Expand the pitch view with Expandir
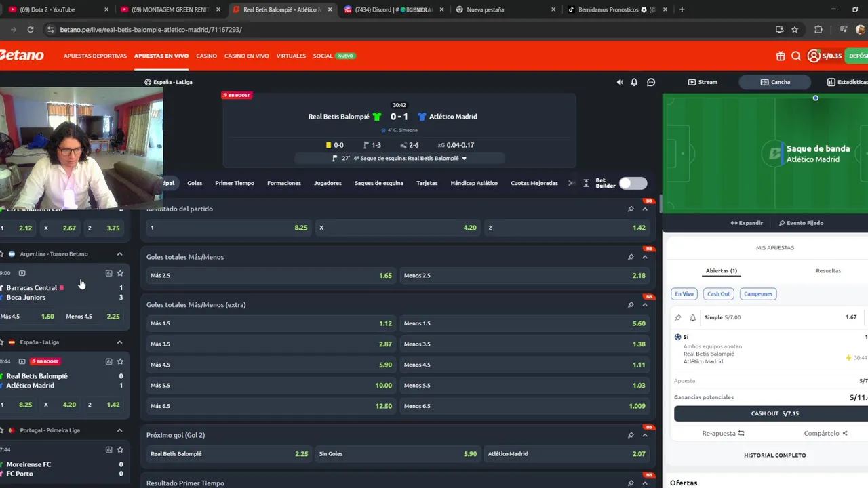 [x=747, y=223]
